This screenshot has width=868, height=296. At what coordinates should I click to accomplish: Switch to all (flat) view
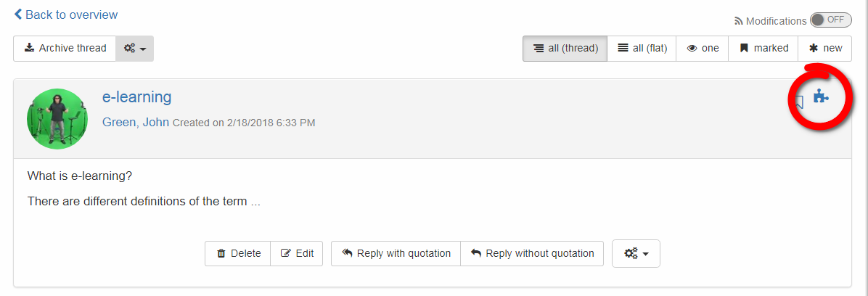(x=642, y=49)
